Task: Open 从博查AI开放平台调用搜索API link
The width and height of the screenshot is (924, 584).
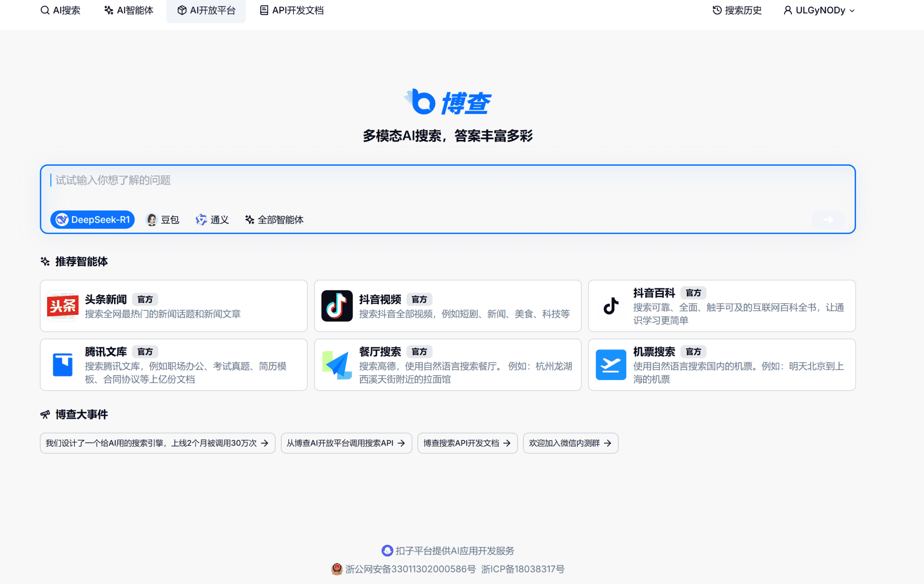Action: click(346, 443)
